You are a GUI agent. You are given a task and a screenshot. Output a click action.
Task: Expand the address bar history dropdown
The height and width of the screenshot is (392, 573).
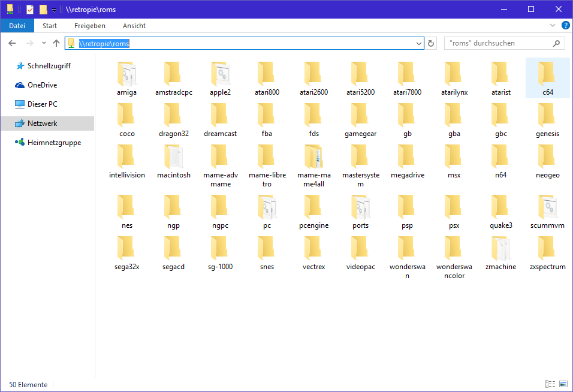419,43
